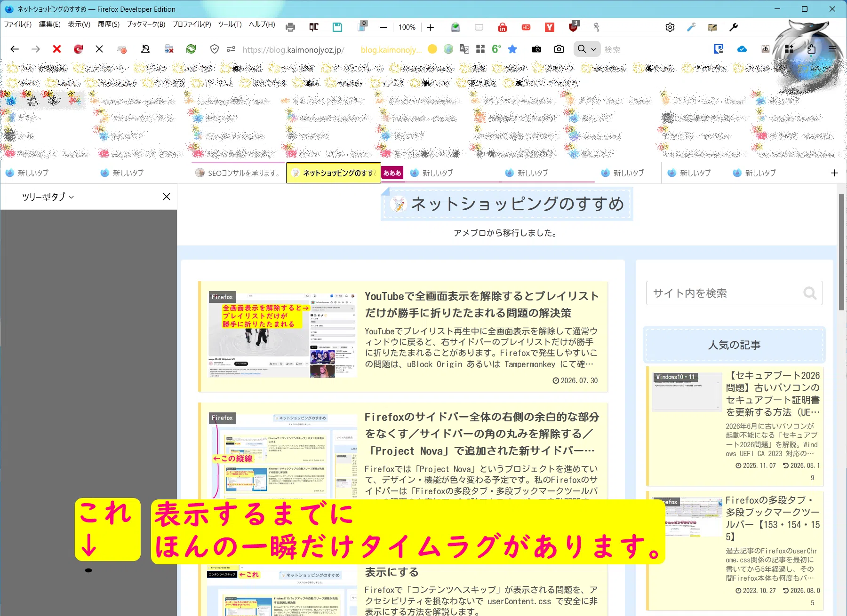Click the magenta あああ tab
This screenshot has width=847, height=616.
(392, 173)
